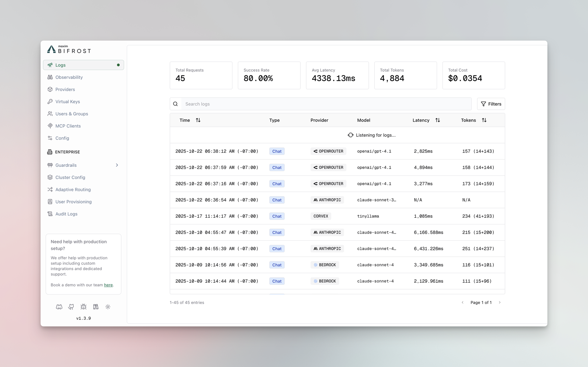The image size is (588, 367).
Task: Click the 'Listening for logs...' text
Action: [376, 135]
